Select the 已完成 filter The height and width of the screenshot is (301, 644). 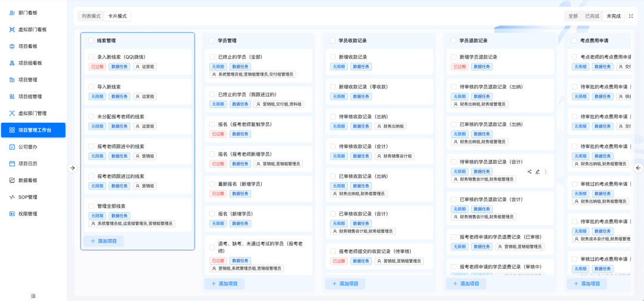click(x=592, y=16)
